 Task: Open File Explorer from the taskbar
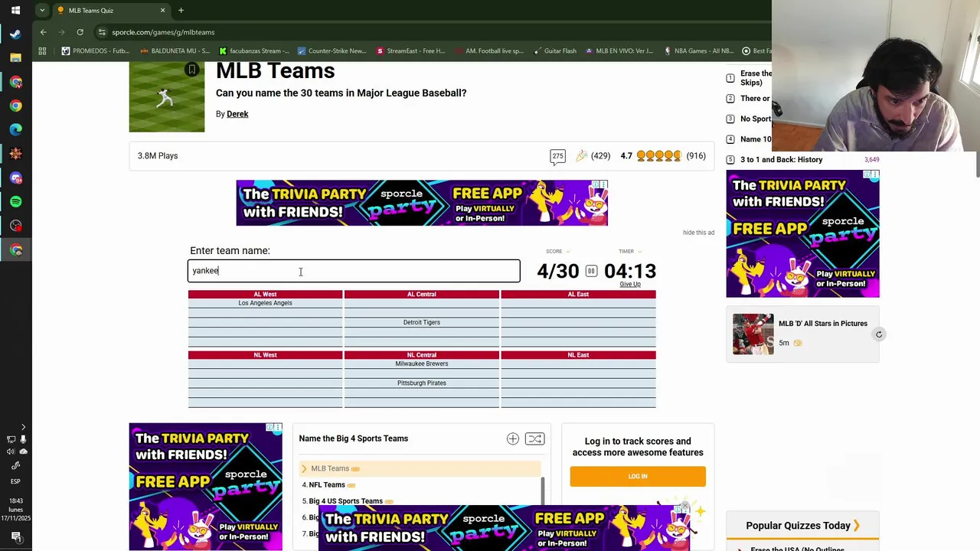click(x=15, y=57)
